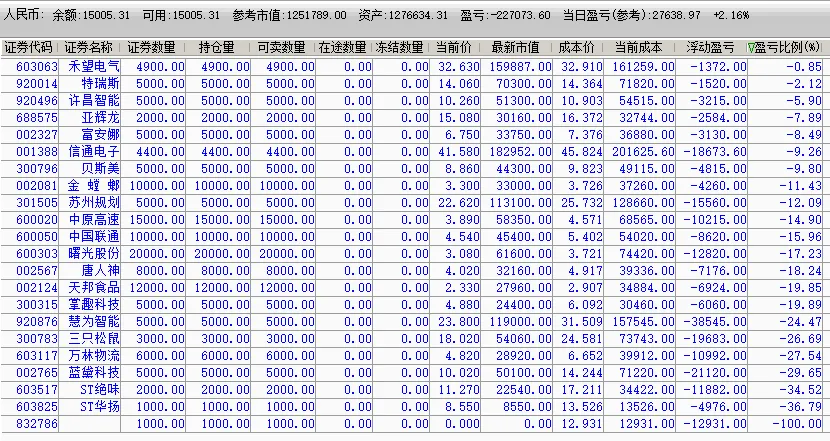Select the 特瑞斯 stock name

[100, 84]
